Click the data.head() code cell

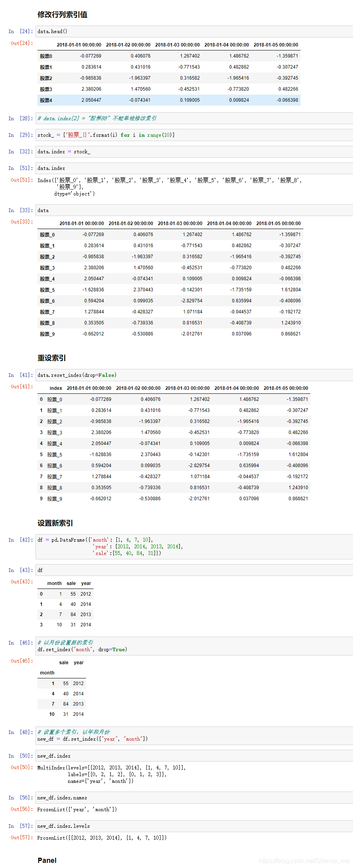point(194,32)
